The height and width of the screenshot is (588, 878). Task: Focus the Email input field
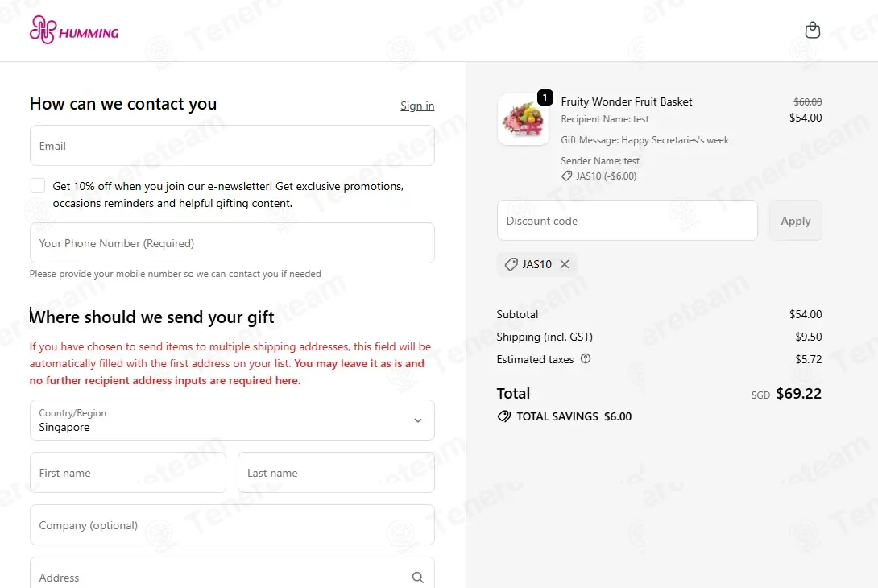232,146
